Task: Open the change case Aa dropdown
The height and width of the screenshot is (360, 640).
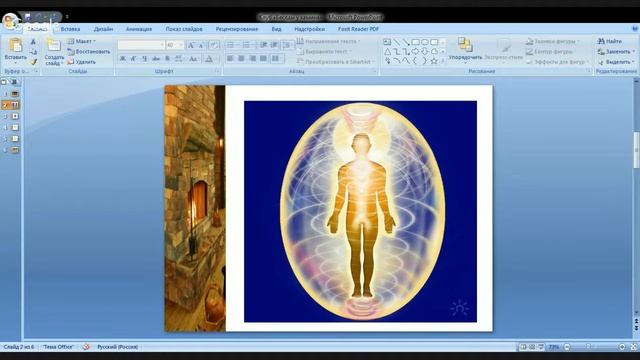Action: pos(194,59)
